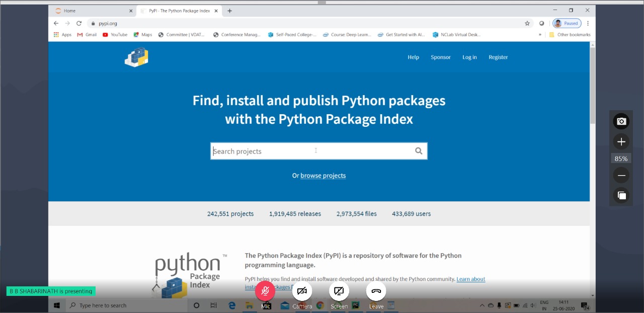Leave the meeting call
This screenshot has height=313, width=644.
click(x=376, y=291)
